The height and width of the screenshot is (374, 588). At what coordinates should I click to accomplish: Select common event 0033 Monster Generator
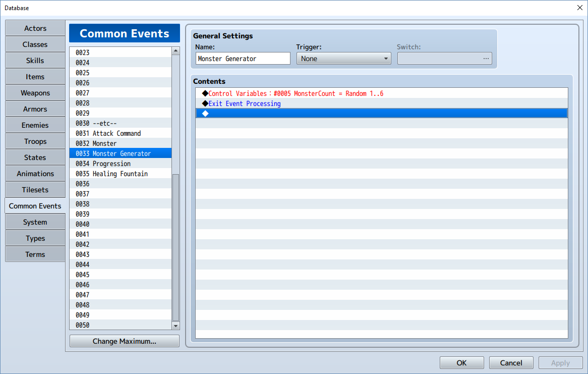(121, 153)
